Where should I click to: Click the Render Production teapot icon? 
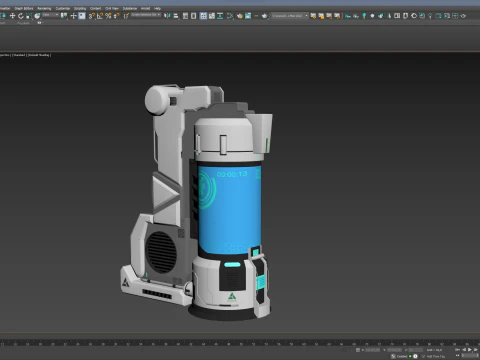(265, 16)
